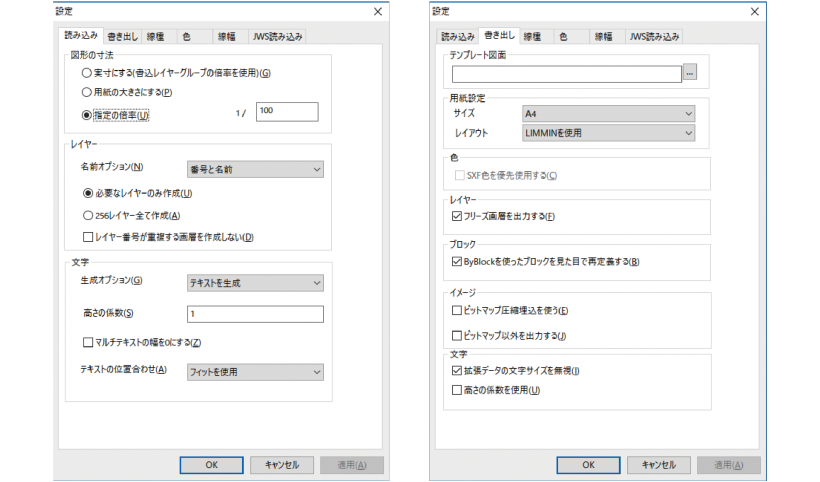The height and width of the screenshot is (482, 820).
Task: Click OK in the left settings dialog
Action: pos(211,465)
